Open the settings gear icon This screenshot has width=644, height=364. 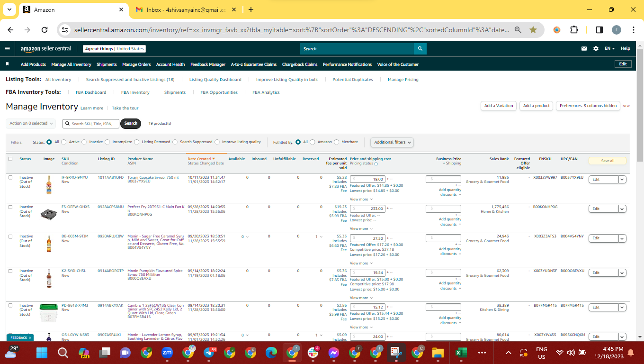[x=596, y=48]
